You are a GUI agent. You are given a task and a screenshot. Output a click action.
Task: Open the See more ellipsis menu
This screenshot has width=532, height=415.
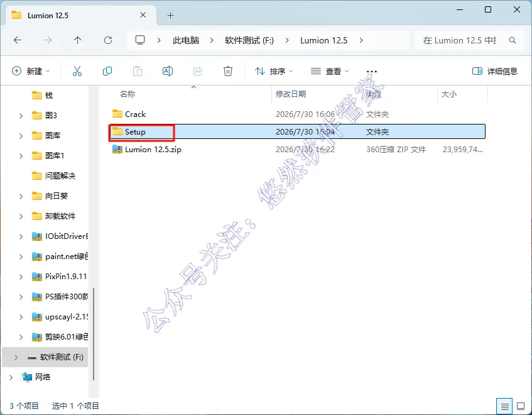[372, 71]
